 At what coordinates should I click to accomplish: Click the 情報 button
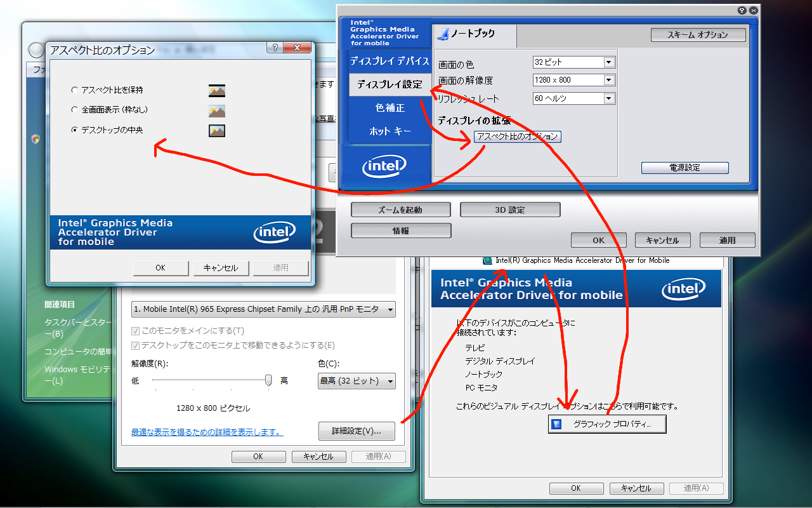(x=401, y=231)
